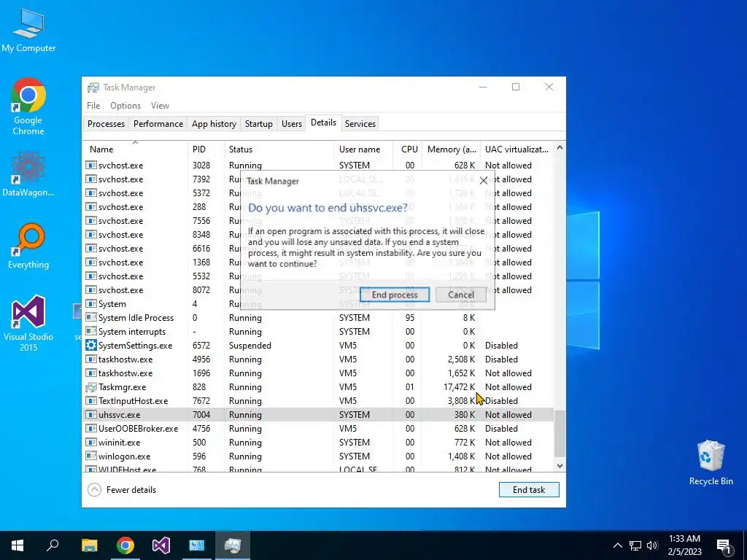Viewport: 747px width, 560px height.
Task: Switch to the Startup tab
Action: coord(259,124)
